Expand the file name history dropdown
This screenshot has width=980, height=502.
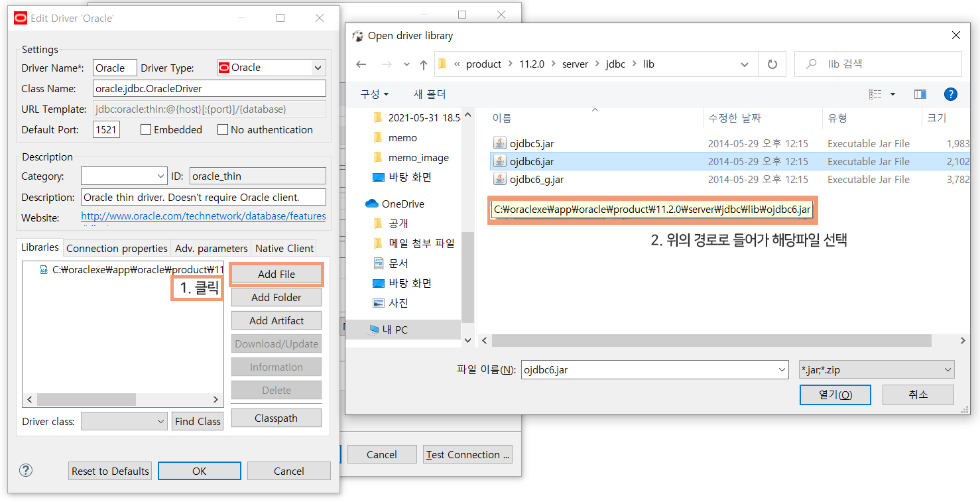[781, 370]
